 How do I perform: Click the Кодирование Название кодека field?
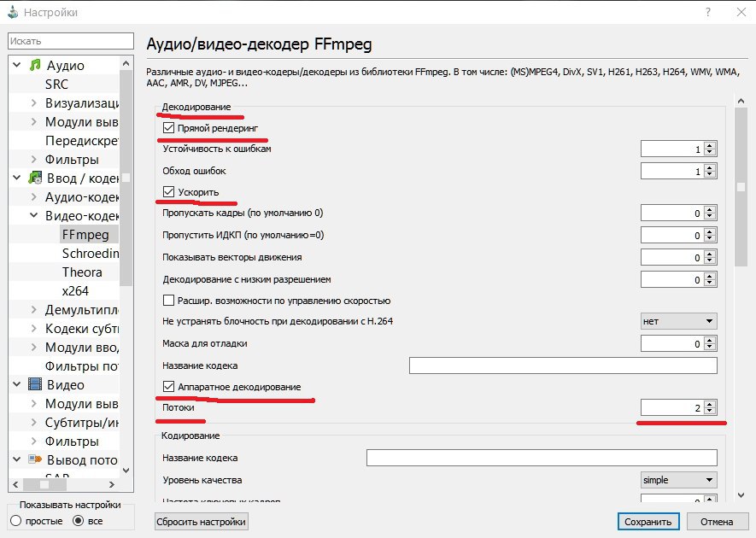coord(542,458)
